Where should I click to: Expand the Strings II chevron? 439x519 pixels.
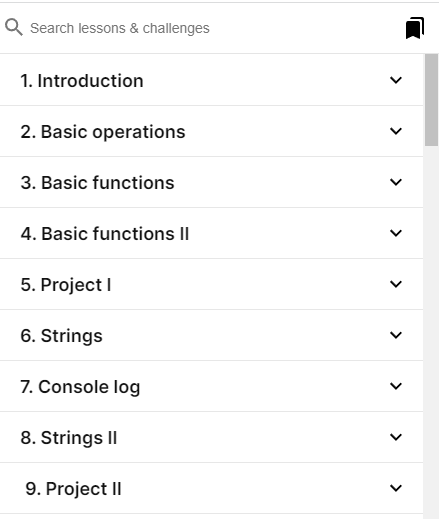[396, 437]
